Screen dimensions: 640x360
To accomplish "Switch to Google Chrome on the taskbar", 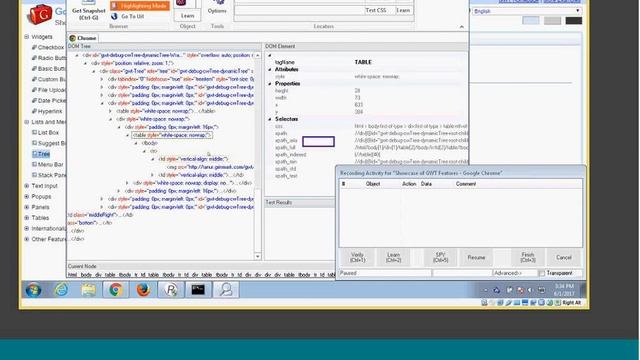I will pos(116,290).
